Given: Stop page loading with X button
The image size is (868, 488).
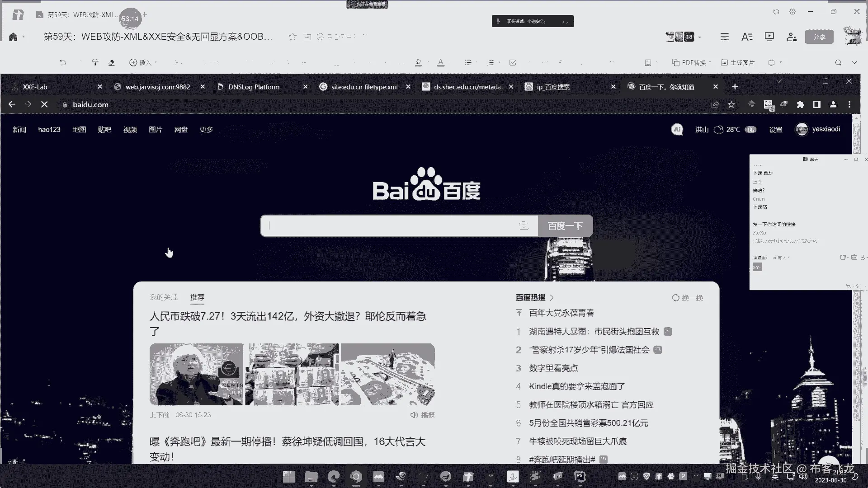Looking at the screenshot, I should 44,105.
